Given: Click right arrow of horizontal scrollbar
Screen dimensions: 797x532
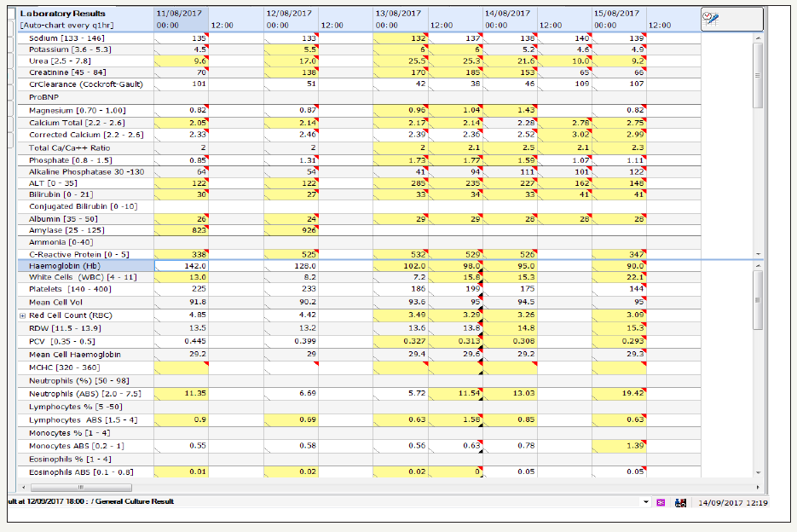Looking at the screenshot, I should tap(747, 487).
